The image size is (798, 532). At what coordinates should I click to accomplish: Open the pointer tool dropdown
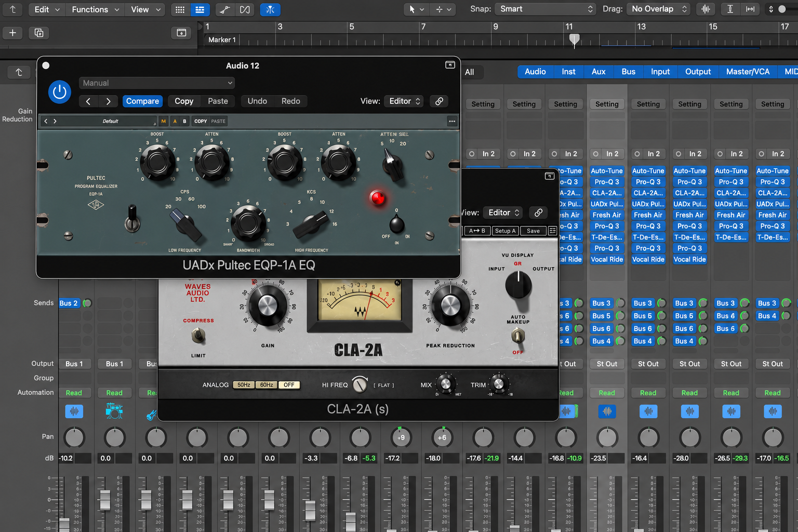416,9
